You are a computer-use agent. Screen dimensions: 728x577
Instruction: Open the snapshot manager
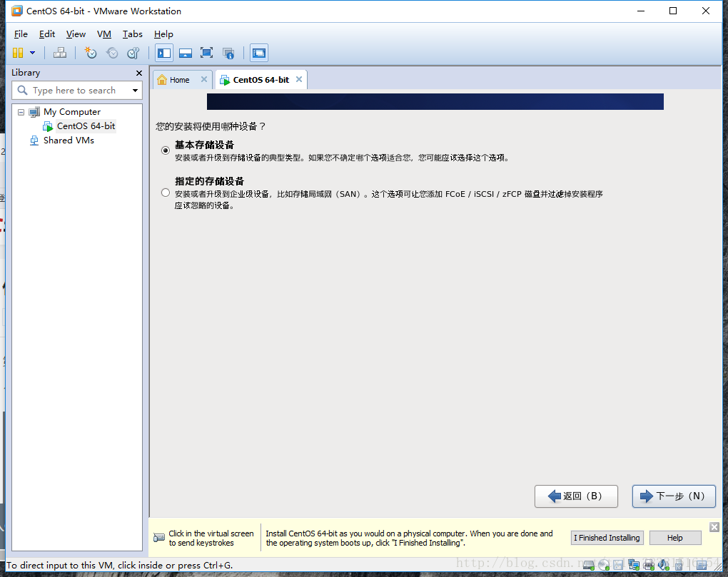[133, 53]
